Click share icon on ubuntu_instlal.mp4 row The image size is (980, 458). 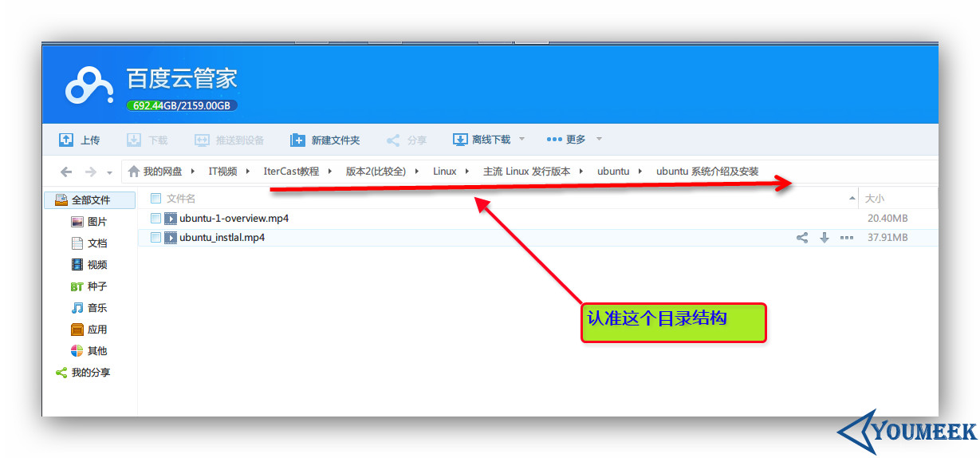click(x=802, y=238)
